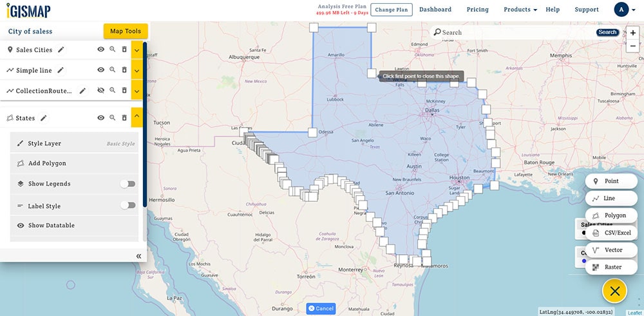Edit the CollectionRoute layer name pencil
Image resolution: width=644 pixels, height=316 pixels.
(x=82, y=91)
